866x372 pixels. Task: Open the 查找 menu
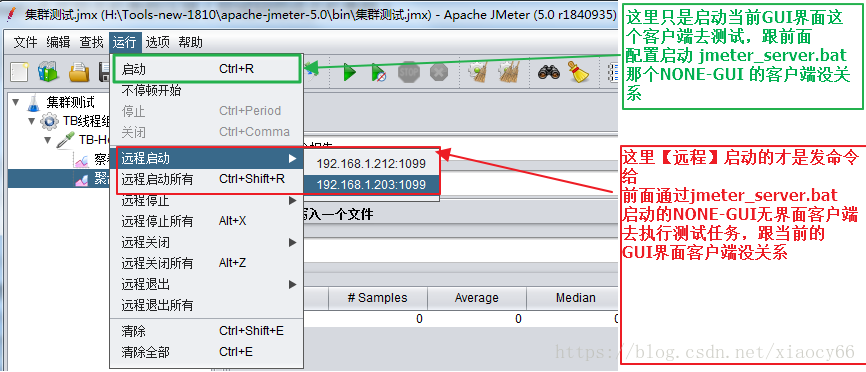91,42
